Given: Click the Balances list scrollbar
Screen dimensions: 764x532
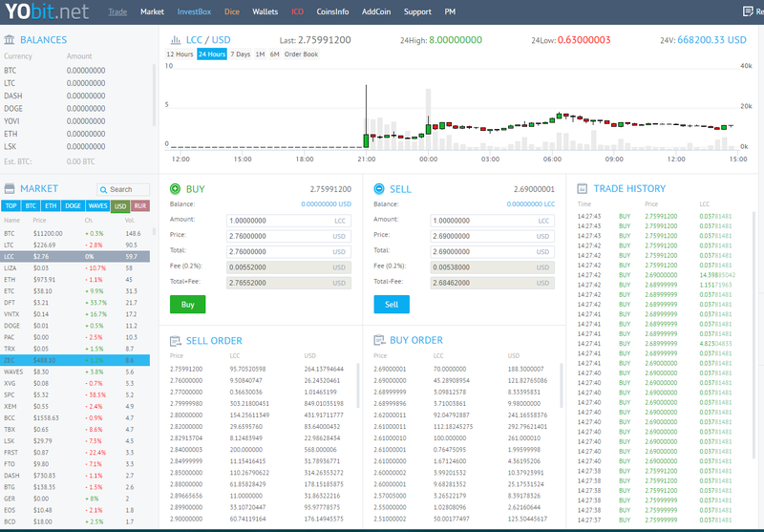Looking at the screenshot, I should click(x=154, y=95).
